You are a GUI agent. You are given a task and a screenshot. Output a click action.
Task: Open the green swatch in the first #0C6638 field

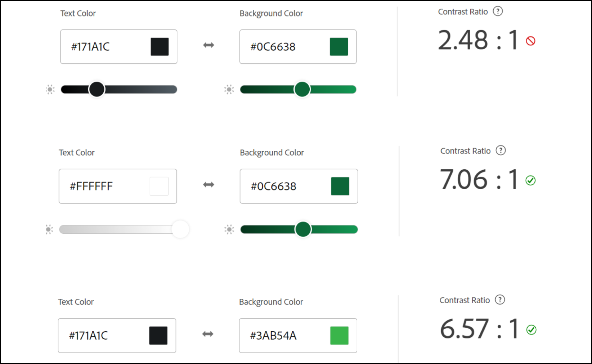[339, 47]
